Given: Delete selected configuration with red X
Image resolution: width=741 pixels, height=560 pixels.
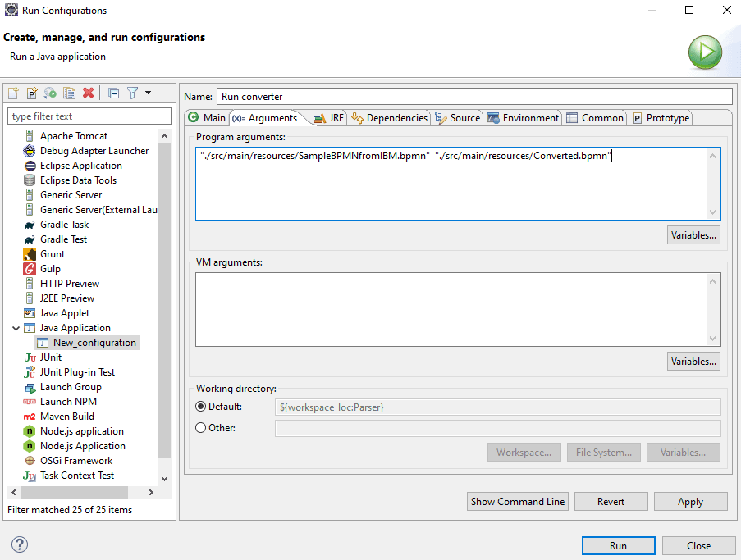Looking at the screenshot, I should (x=88, y=93).
